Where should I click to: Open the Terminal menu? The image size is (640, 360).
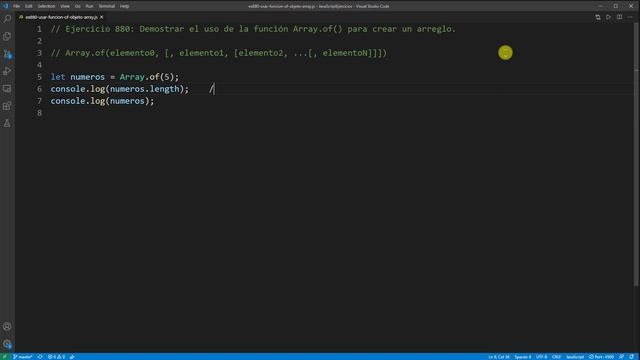(107, 6)
